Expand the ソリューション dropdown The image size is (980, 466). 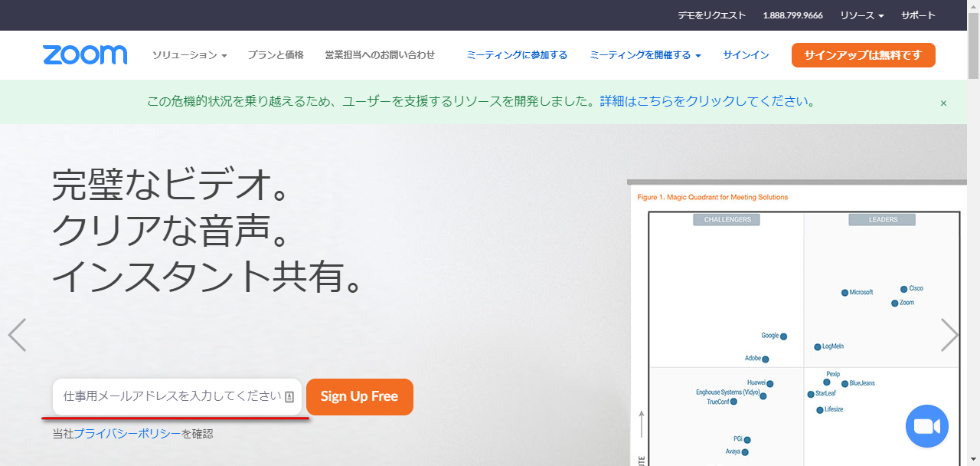(x=190, y=55)
